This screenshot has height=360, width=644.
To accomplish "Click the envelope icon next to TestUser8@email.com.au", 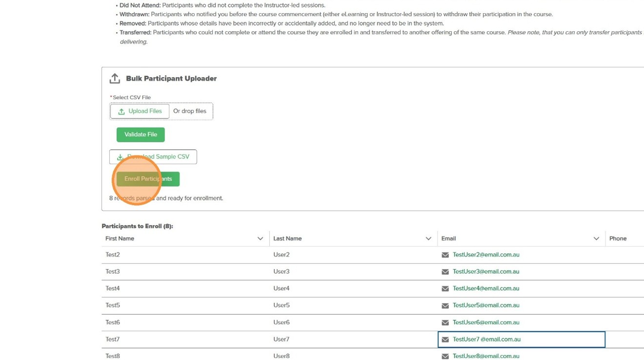I will (x=444, y=356).
